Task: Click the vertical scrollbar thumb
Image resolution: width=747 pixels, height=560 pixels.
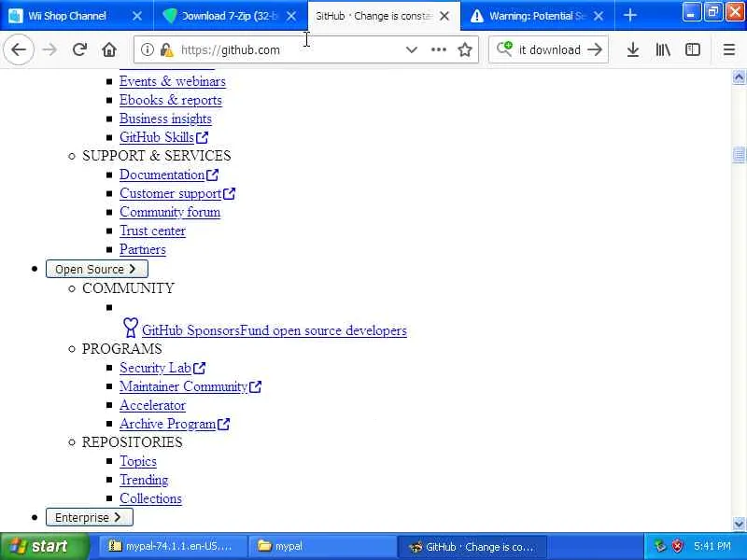Action: pyautogui.click(x=739, y=155)
